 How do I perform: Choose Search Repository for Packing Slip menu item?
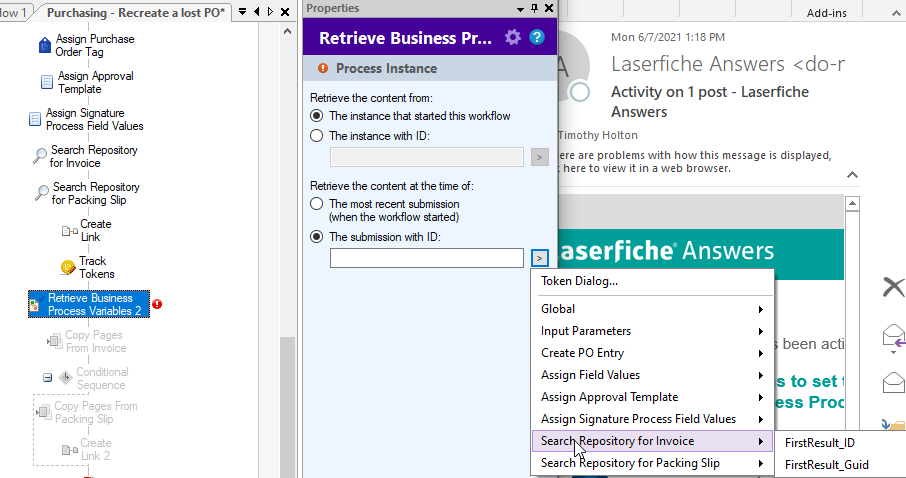(x=652, y=463)
